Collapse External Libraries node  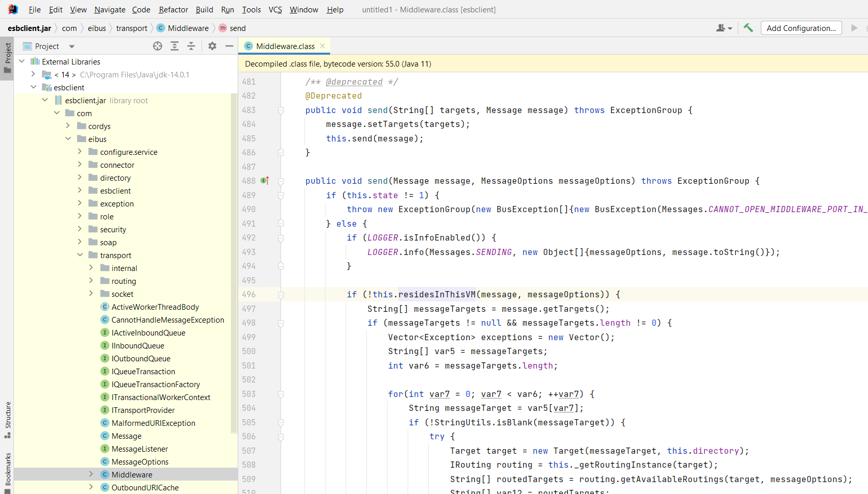coord(22,61)
